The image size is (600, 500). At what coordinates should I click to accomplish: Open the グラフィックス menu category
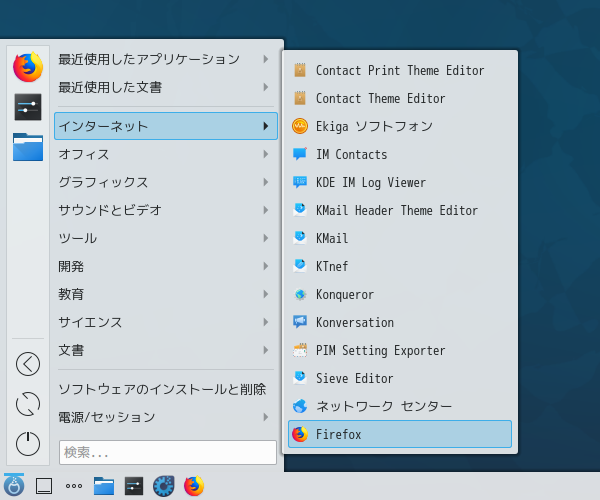pos(166,182)
